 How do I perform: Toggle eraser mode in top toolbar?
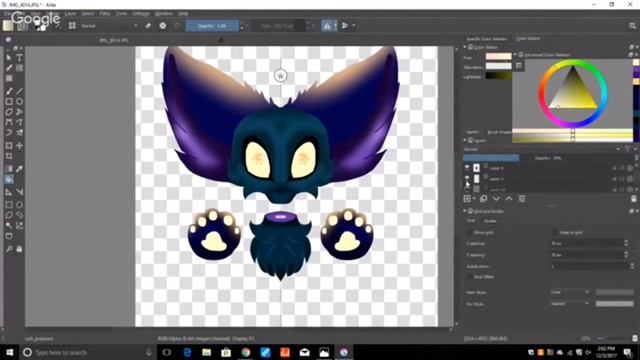pos(148,26)
